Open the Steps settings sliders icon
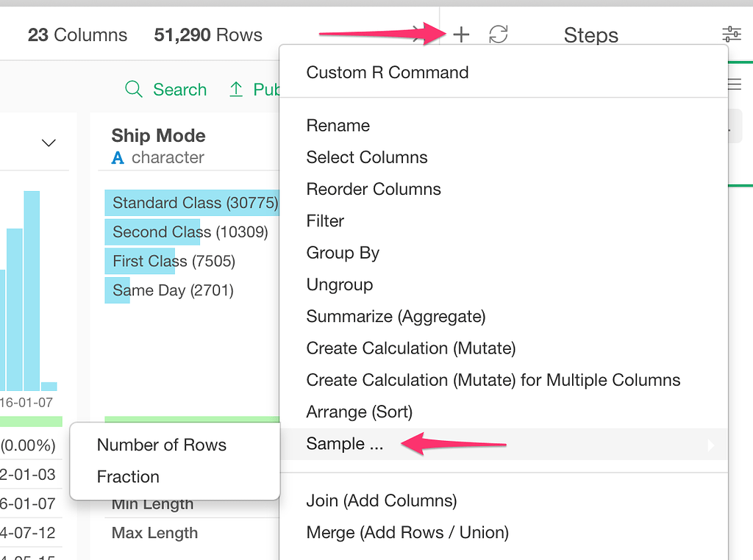 tap(732, 34)
